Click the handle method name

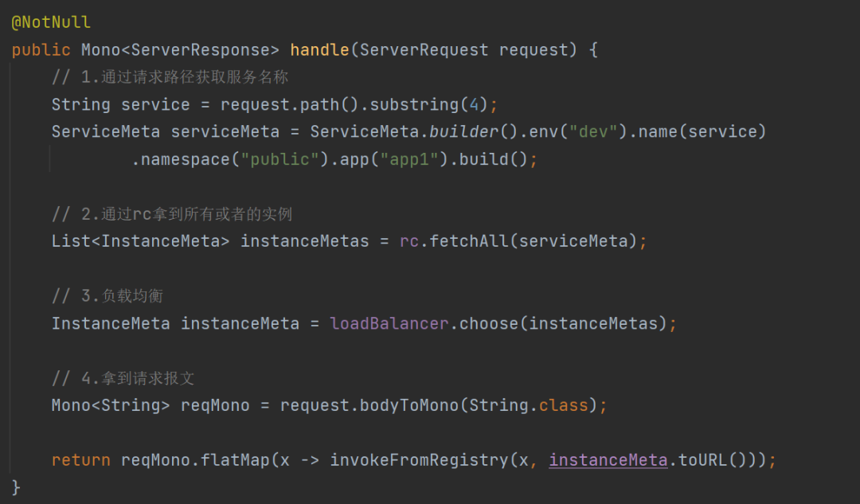tap(320, 49)
